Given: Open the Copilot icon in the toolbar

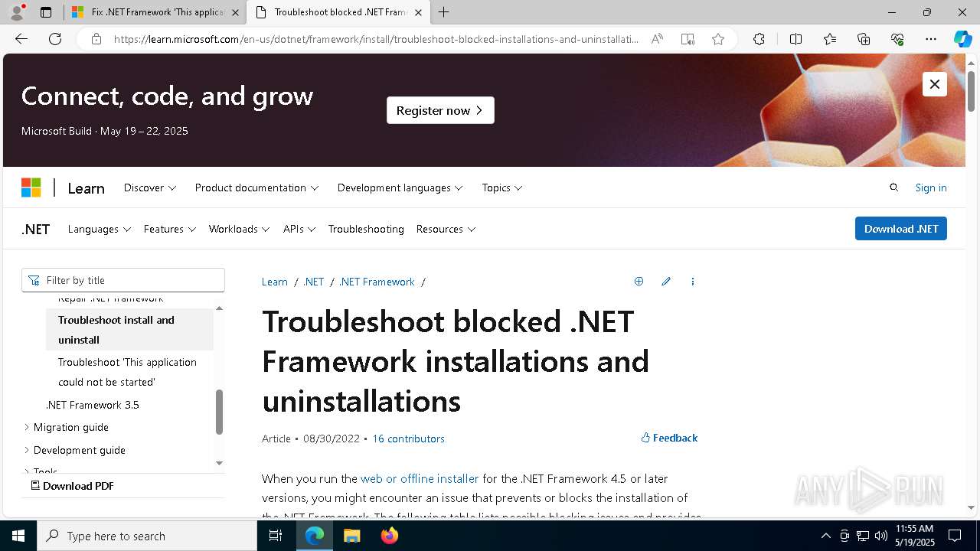Looking at the screenshot, I should tap(962, 39).
